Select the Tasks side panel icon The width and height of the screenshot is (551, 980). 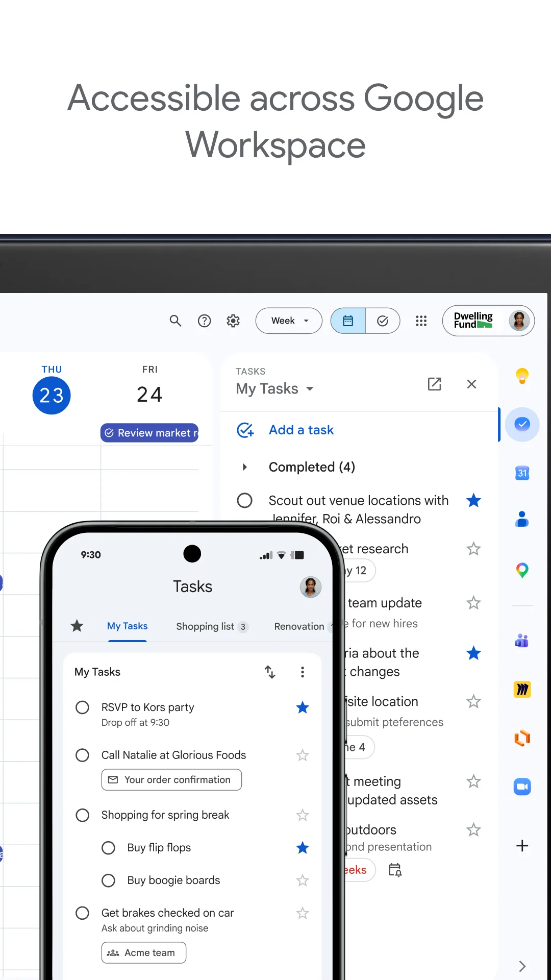[522, 424]
